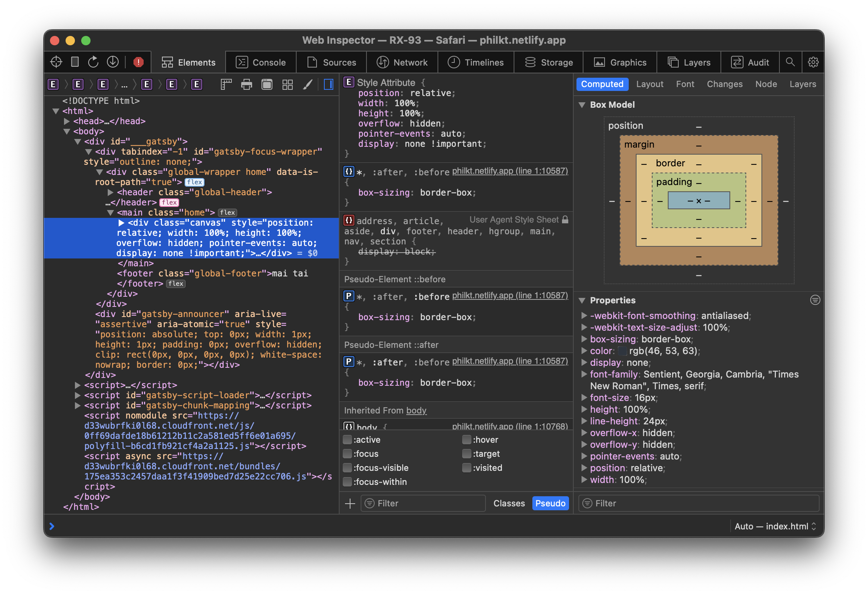Toggle the :active pseudo-class checkbox
This screenshot has height=595, width=868.
pyautogui.click(x=347, y=440)
